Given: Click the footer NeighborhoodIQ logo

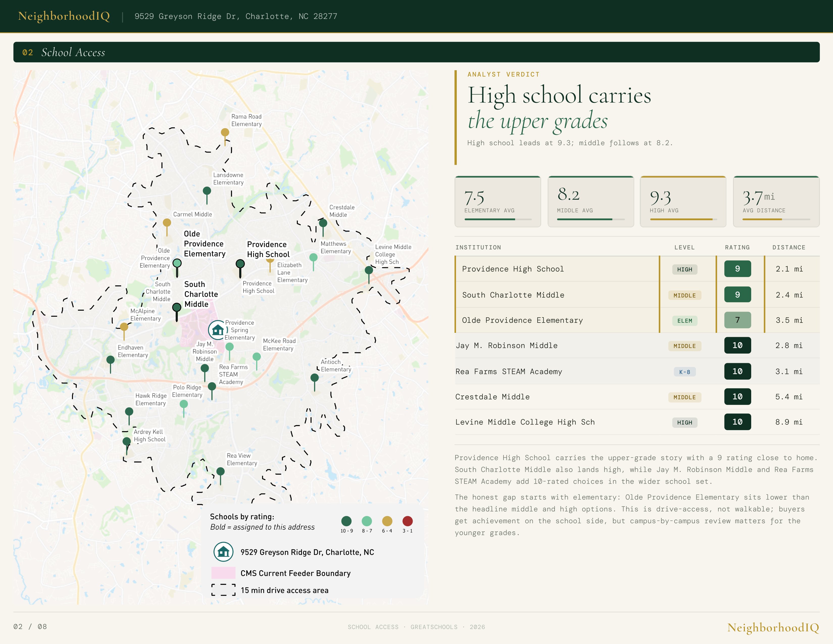Looking at the screenshot, I should 773,628.
